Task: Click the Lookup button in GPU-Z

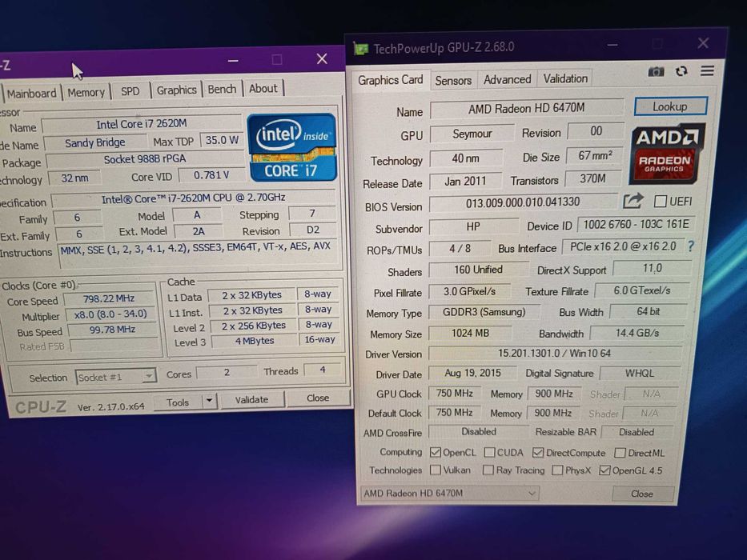Action: coord(670,106)
